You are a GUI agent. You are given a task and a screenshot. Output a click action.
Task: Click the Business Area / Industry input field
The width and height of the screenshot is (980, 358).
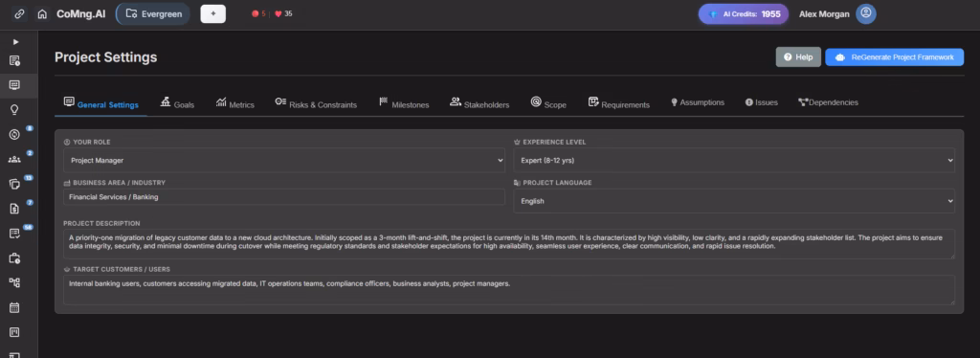(284, 197)
